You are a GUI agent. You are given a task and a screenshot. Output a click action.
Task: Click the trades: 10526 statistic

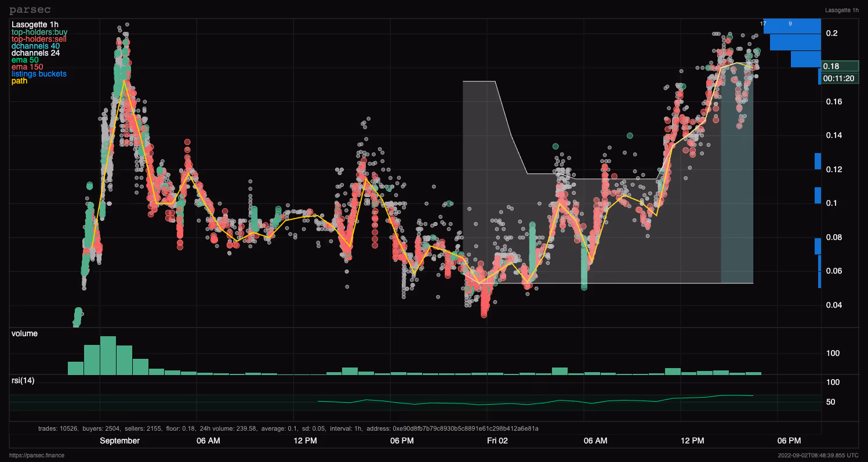(x=59, y=428)
